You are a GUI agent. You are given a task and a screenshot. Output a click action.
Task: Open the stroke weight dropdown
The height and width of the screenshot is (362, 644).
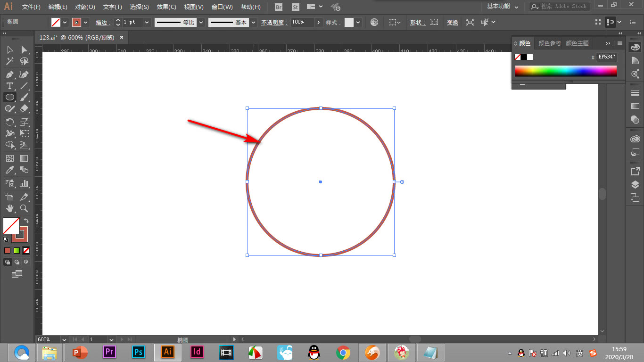(x=147, y=22)
